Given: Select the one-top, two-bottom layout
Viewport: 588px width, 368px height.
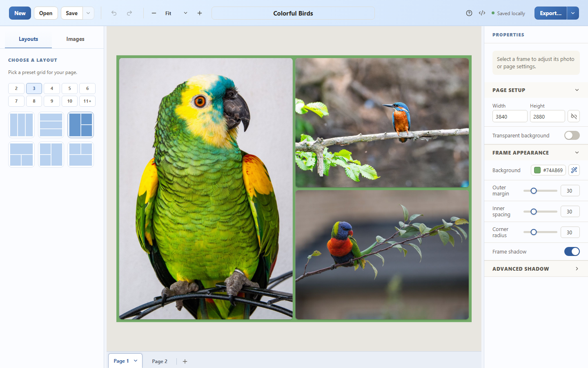Looking at the screenshot, I should tap(22, 155).
